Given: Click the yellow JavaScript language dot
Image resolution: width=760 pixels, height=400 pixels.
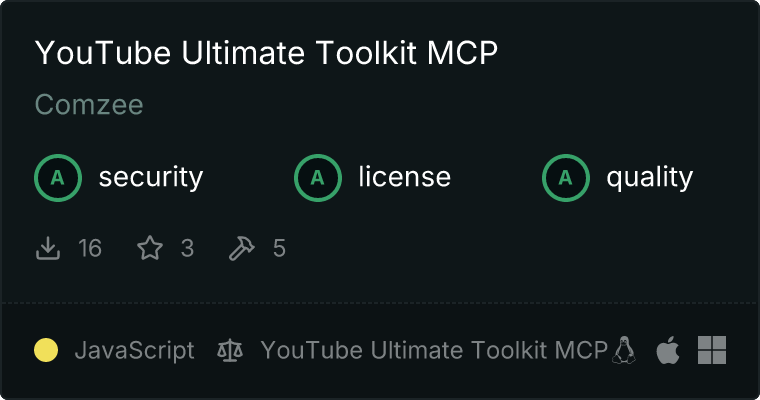Looking at the screenshot, I should pos(46,350).
